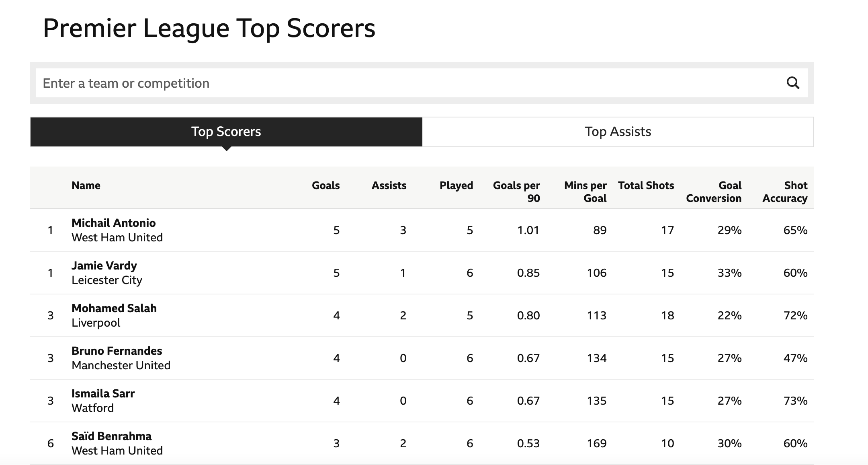Click the Goals per 90 column header
868x465 pixels.
click(x=517, y=192)
